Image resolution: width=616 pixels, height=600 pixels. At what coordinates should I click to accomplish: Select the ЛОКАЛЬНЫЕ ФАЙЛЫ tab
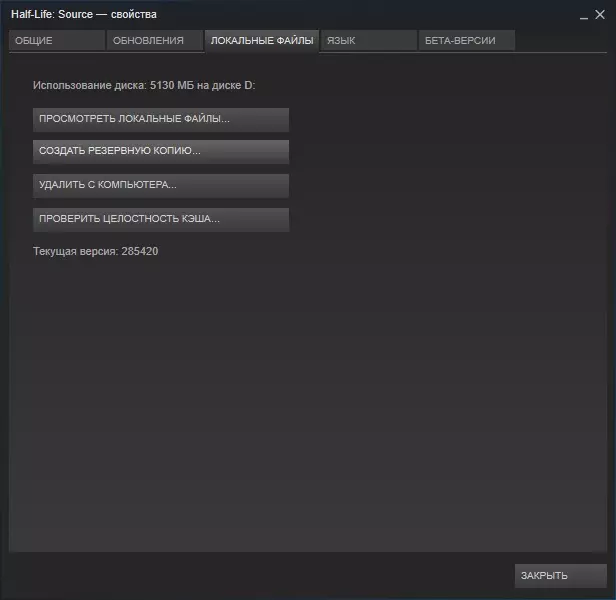pos(262,40)
